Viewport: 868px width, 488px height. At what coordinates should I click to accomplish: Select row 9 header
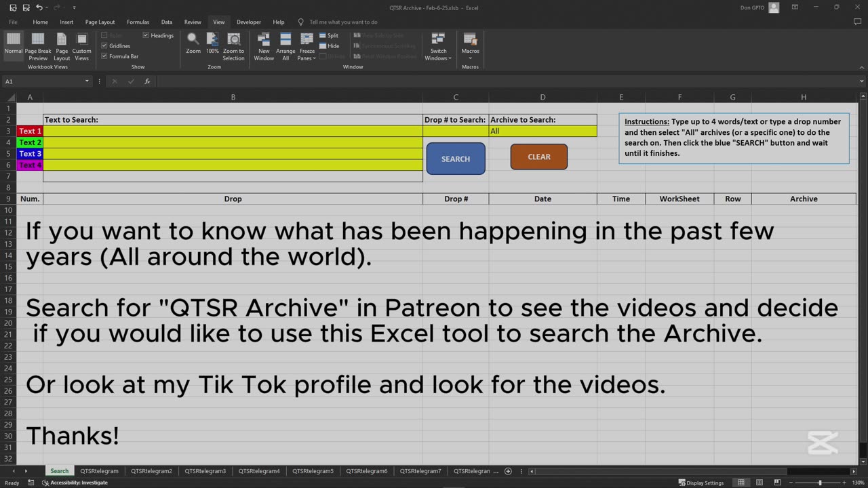pos(8,199)
